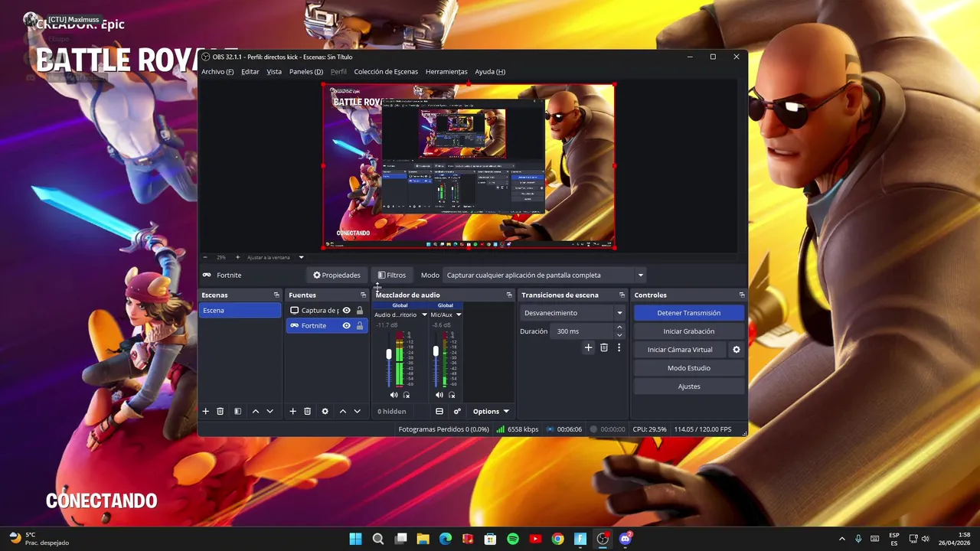The image size is (980, 551).
Task: Hide the Fortnite source
Action: (x=346, y=325)
